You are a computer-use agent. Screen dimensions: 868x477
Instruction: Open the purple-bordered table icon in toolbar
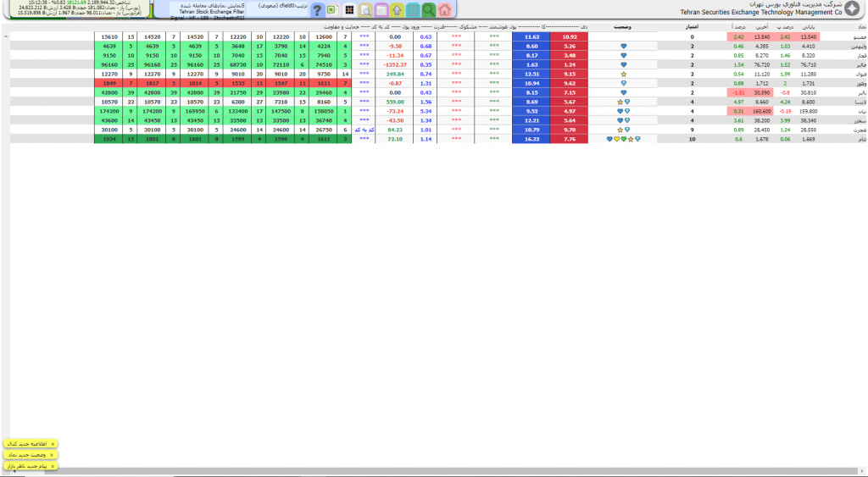[x=381, y=10]
